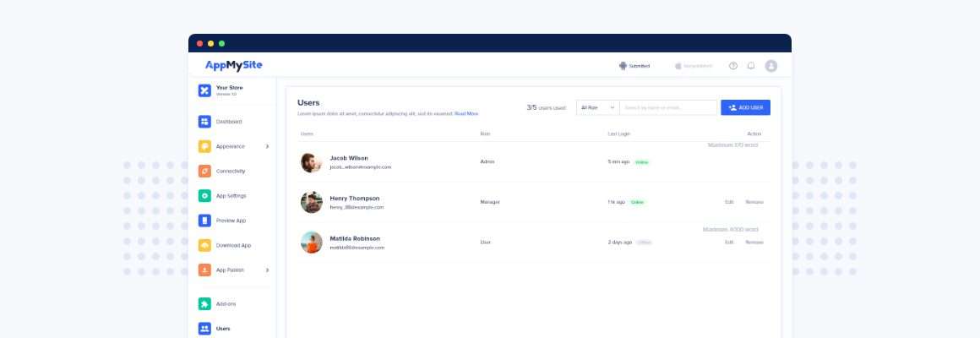This screenshot has width=980, height=338.
Task: Click the Manager role cell
Action: pyautogui.click(x=490, y=202)
